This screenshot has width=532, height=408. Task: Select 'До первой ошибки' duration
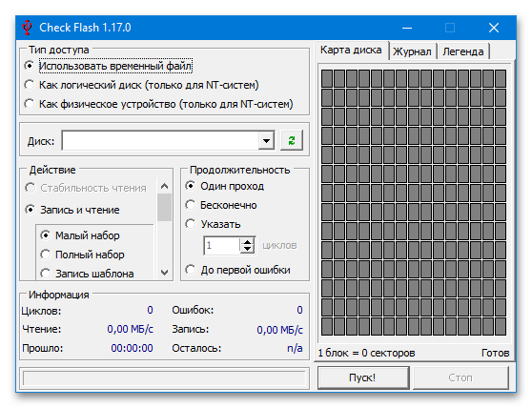[191, 270]
